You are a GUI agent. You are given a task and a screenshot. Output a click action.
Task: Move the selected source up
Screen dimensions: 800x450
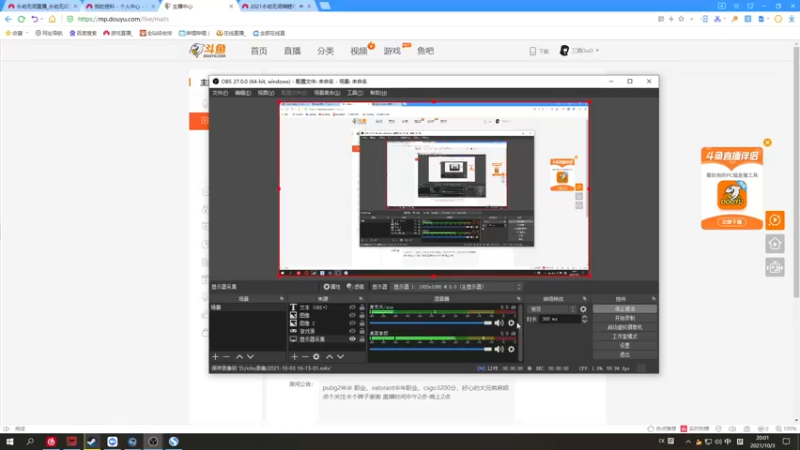[330, 357]
